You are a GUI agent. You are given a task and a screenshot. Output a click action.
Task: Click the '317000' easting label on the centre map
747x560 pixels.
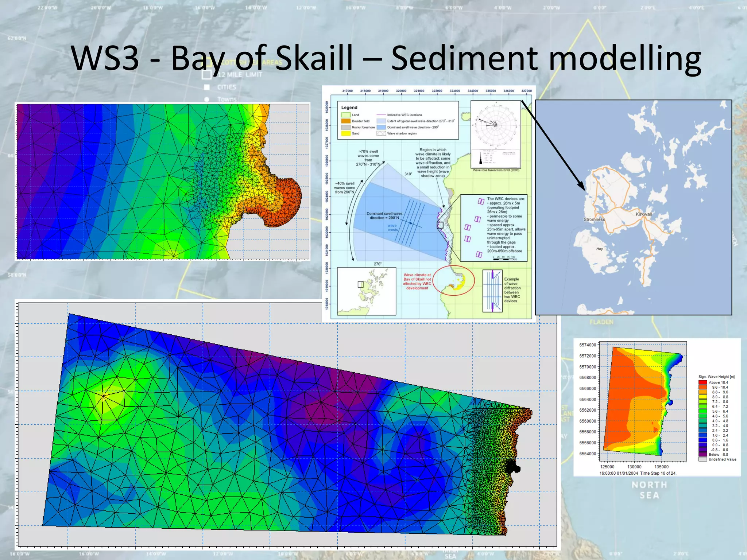click(x=347, y=91)
